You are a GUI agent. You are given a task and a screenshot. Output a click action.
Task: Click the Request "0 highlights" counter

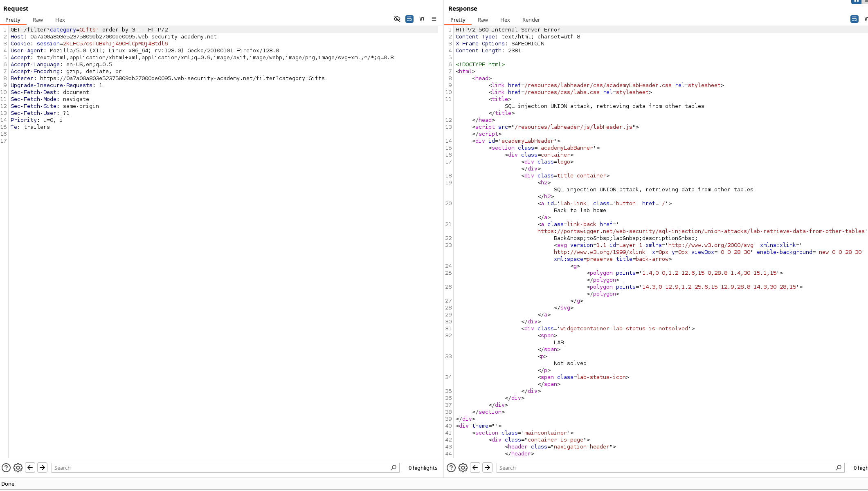coord(423,468)
